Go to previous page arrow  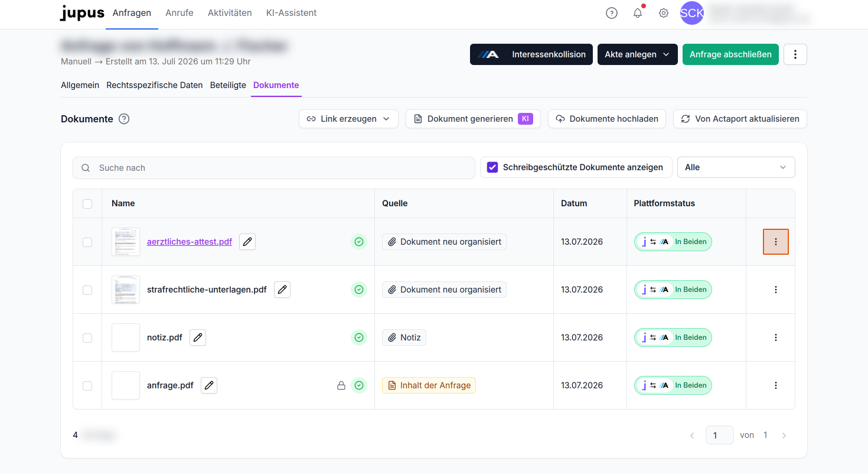692,436
